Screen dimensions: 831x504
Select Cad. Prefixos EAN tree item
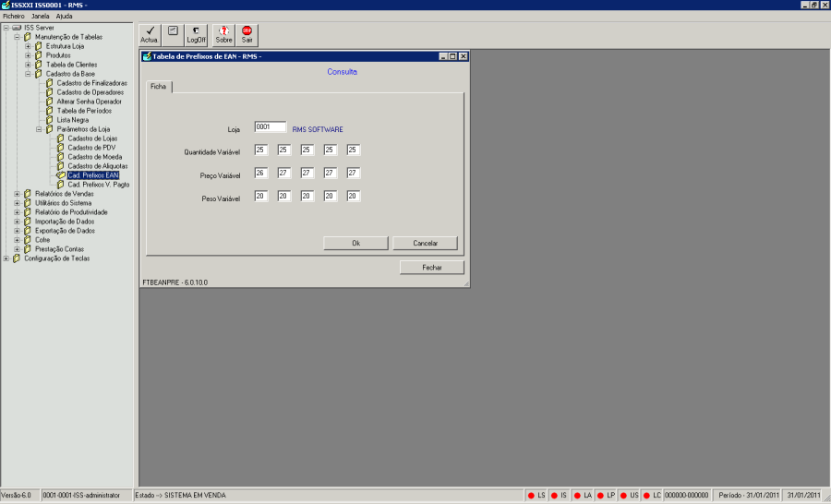pos(93,175)
